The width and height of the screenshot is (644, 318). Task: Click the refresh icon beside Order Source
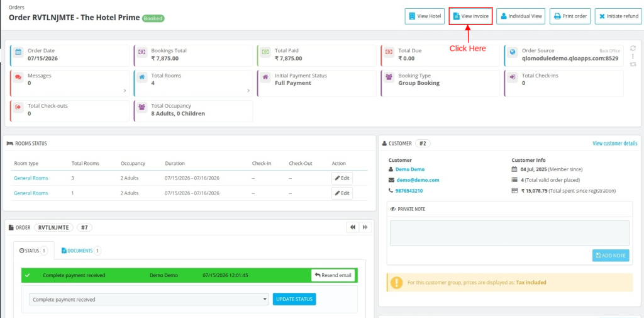pyautogui.click(x=633, y=48)
